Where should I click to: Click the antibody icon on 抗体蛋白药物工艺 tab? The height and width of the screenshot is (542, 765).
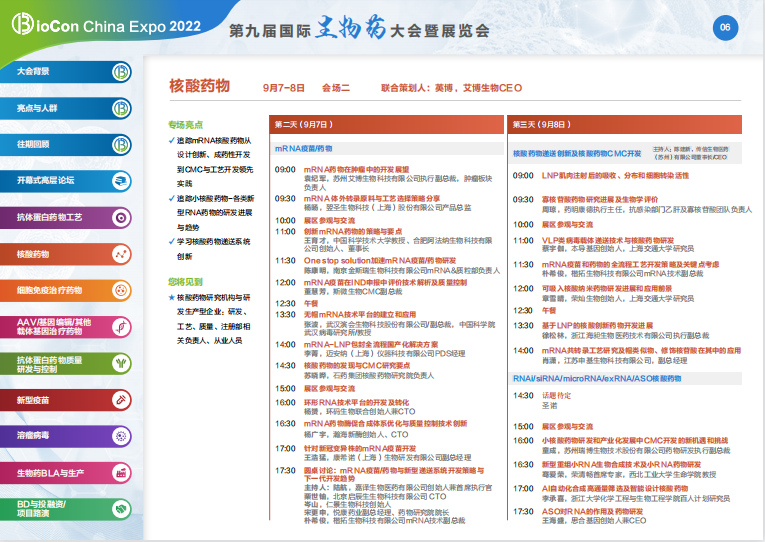pos(121,217)
